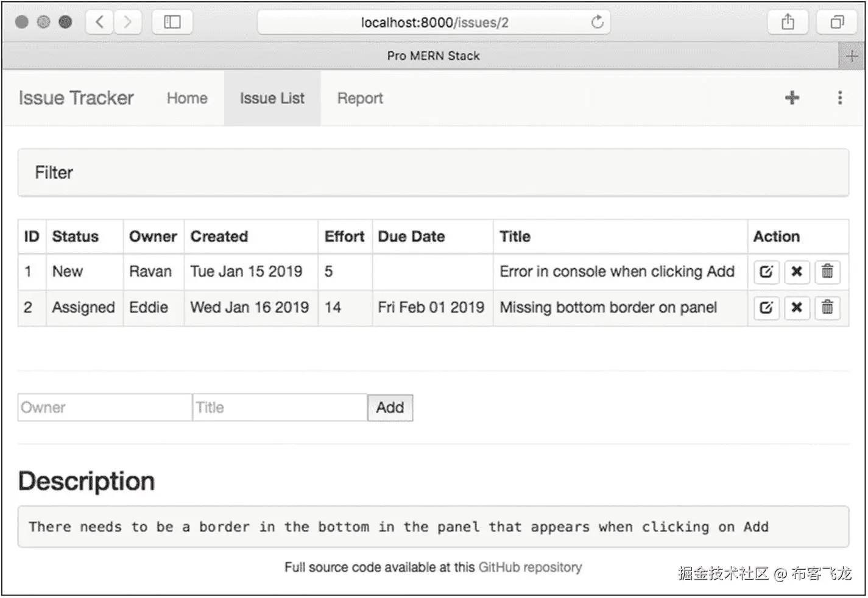Delete issue 2 using trash icon
868x598 pixels.
tap(827, 308)
